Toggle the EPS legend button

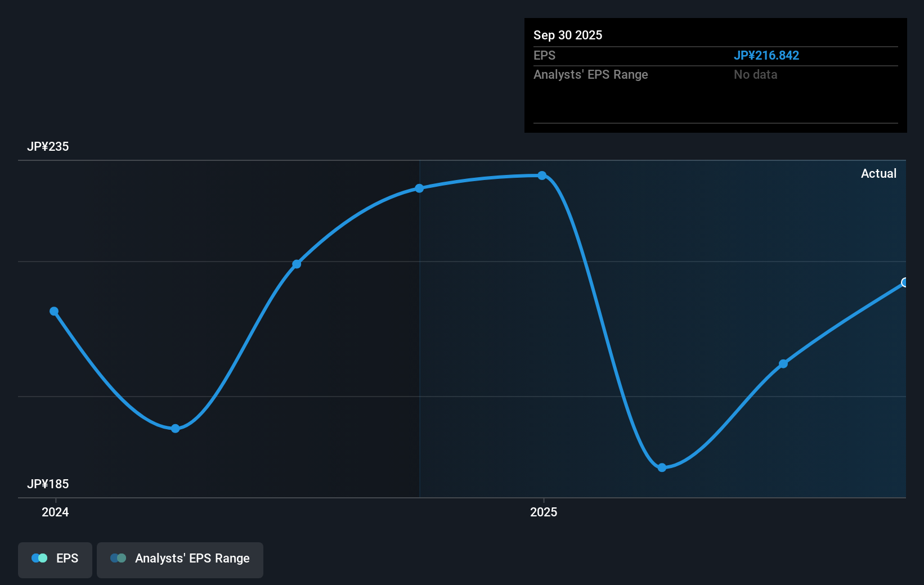click(x=55, y=560)
